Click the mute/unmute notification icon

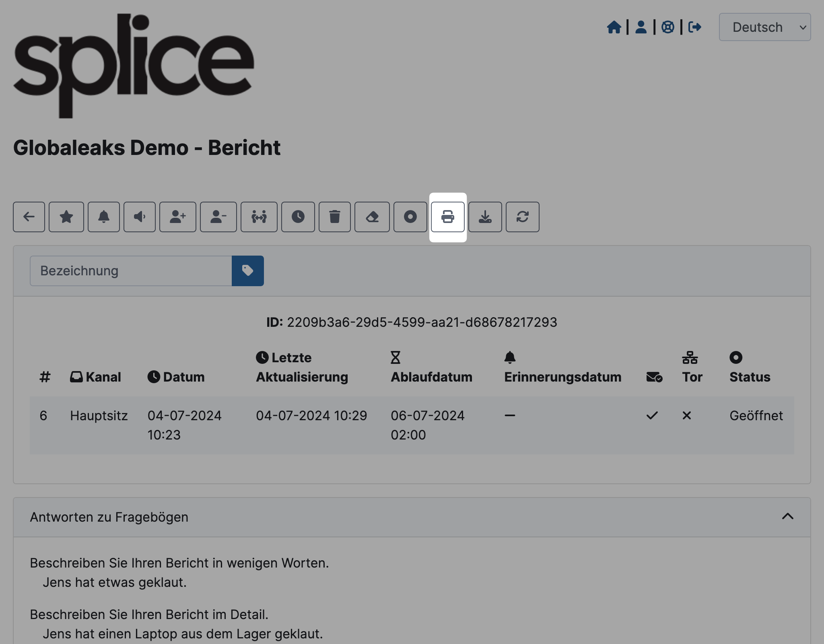pyautogui.click(x=139, y=216)
